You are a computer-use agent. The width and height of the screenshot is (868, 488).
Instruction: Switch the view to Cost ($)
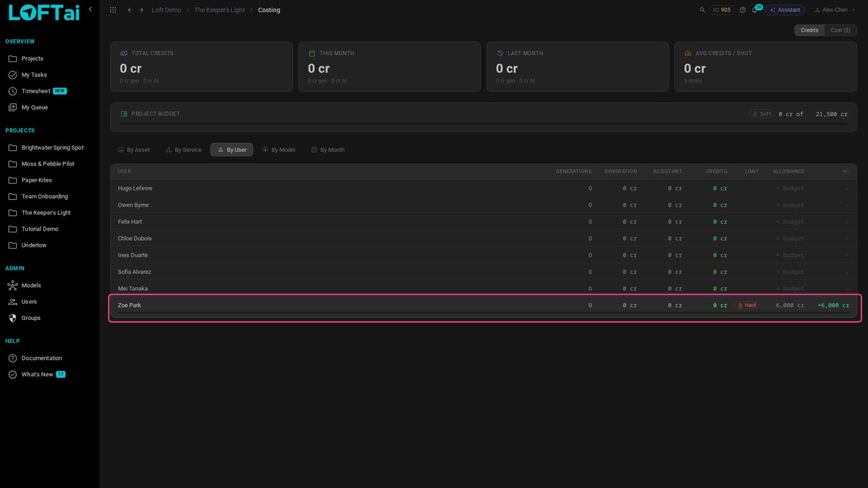[841, 30]
